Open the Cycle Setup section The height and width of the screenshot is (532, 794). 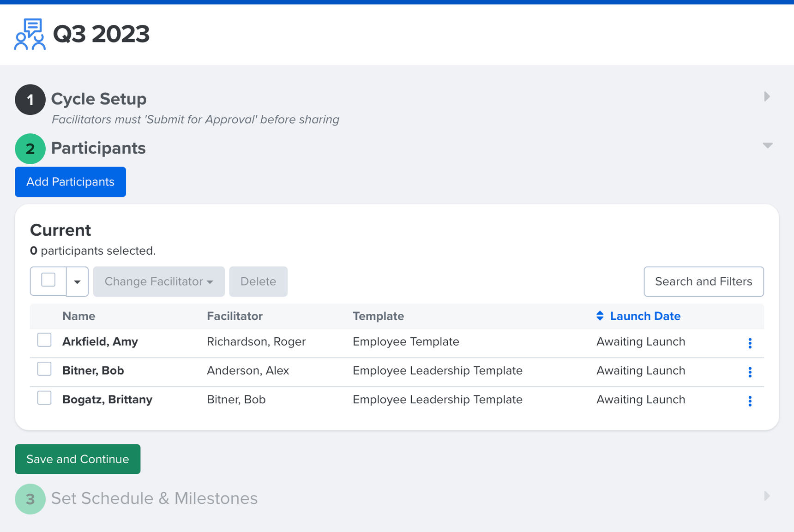click(x=767, y=97)
